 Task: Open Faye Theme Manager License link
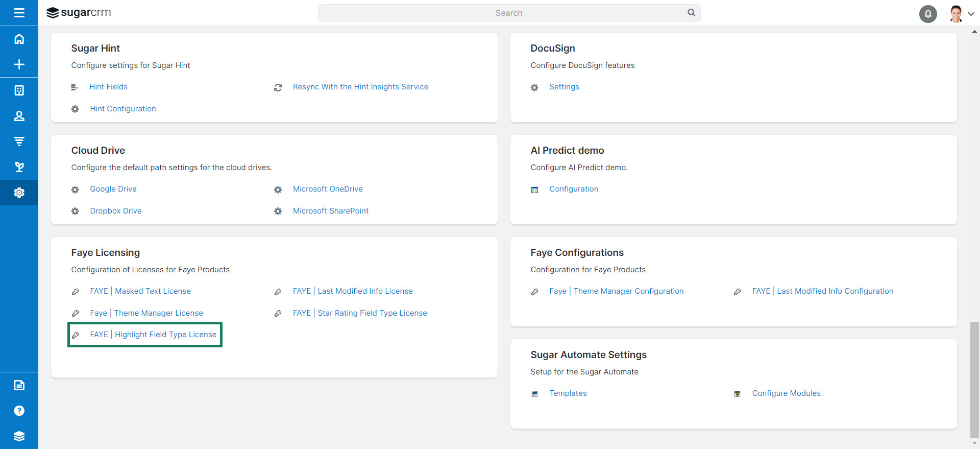click(146, 313)
